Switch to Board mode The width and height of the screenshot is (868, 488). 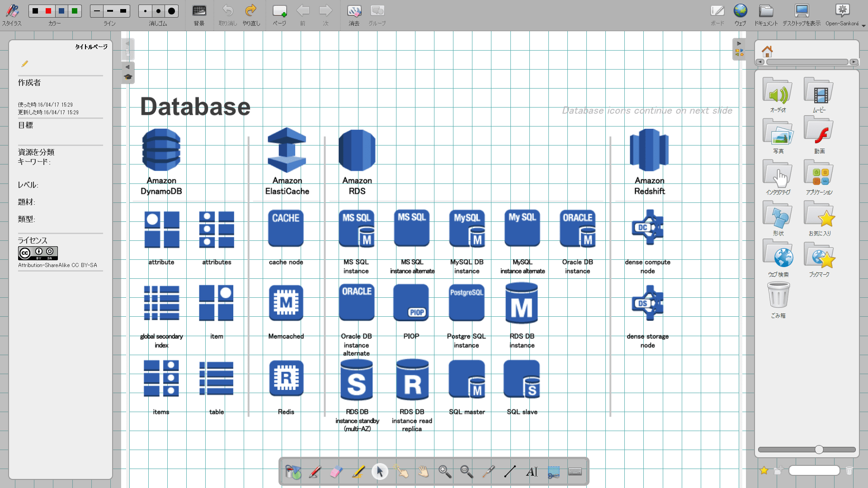717,15
